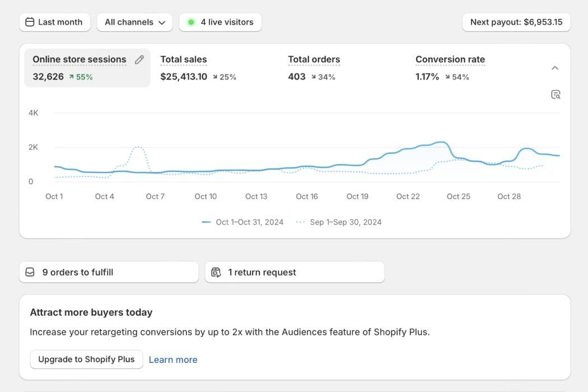Click the pencil edit icon beside Online store sessions
Screen dimensions: 588x392
[x=139, y=59]
